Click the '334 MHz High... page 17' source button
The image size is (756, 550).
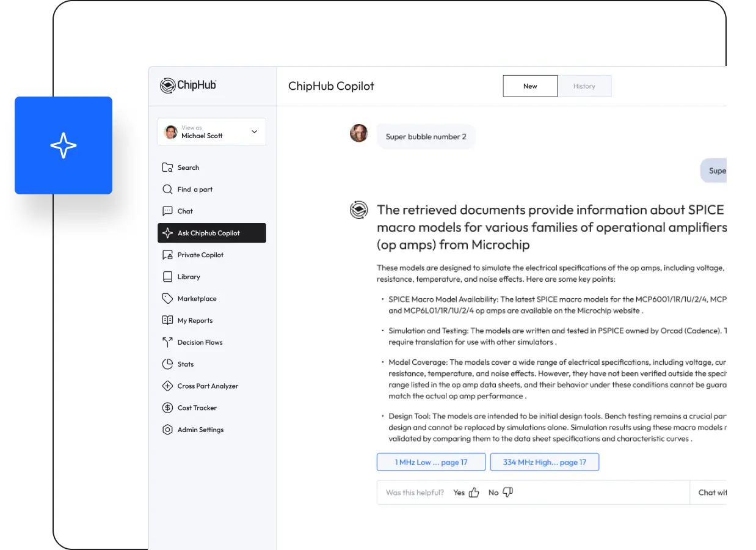click(544, 462)
